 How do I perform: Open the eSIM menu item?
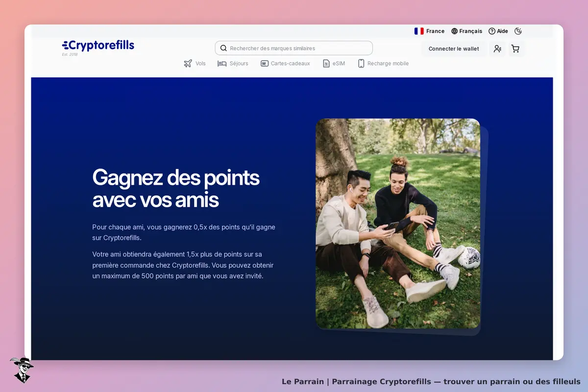(334, 63)
